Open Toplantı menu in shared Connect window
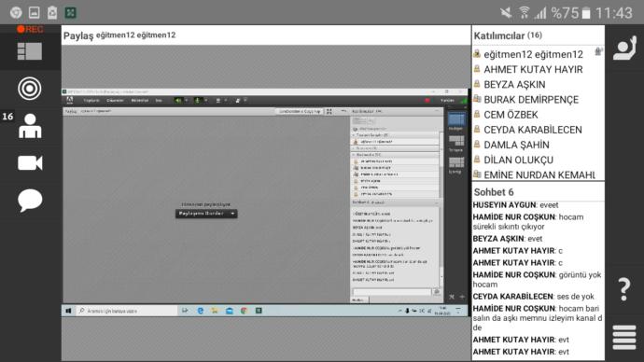Image resolution: width=644 pixels, height=362 pixels. [x=91, y=100]
